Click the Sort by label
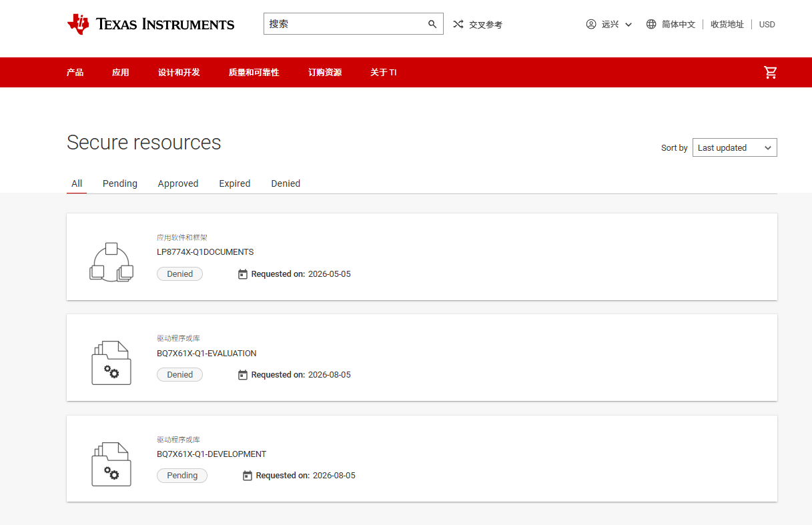This screenshot has width=812, height=525. point(675,148)
